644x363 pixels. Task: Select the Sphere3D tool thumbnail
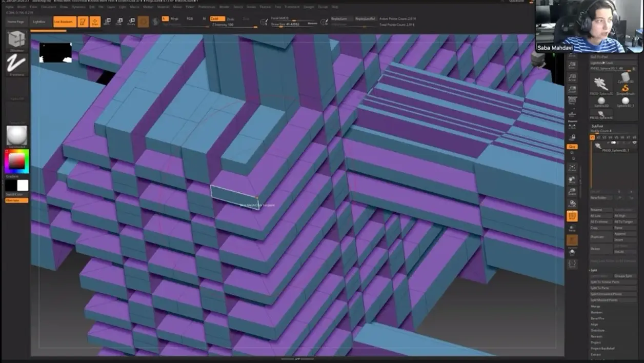click(600, 101)
